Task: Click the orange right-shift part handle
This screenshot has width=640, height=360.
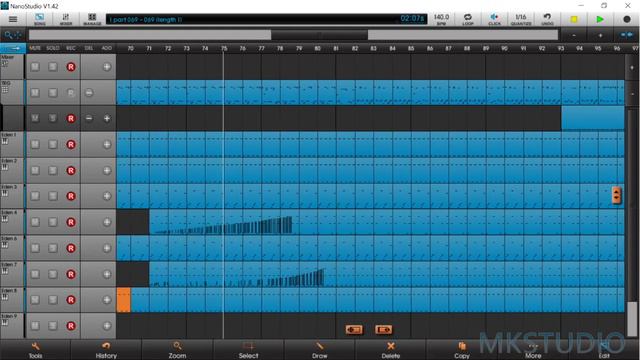Action: coord(383,329)
